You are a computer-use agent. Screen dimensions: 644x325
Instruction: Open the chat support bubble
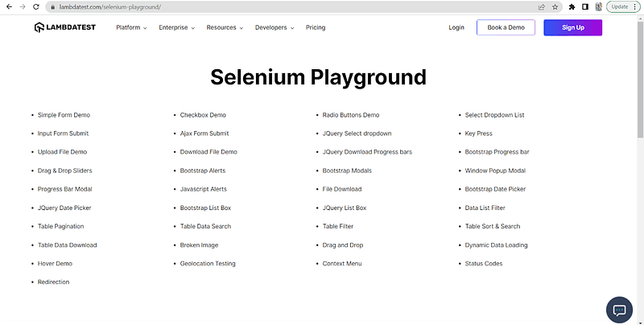pos(619,310)
